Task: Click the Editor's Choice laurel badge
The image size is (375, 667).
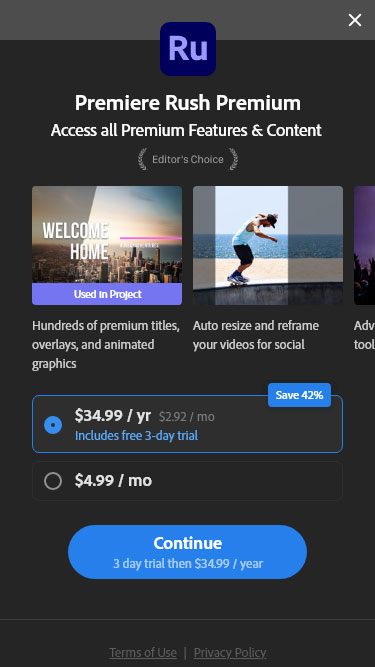Action: (x=188, y=160)
